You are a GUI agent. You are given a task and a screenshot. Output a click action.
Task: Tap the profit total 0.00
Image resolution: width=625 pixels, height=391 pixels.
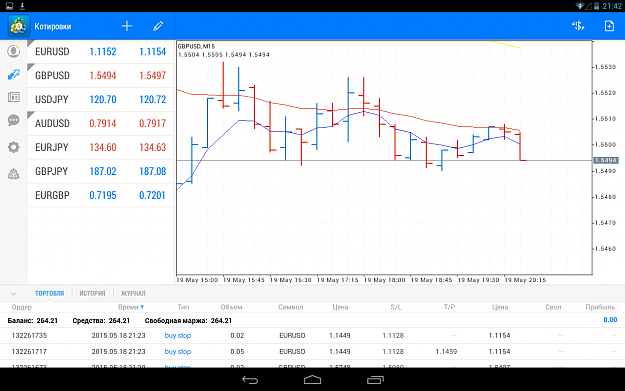[x=610, y=320]
